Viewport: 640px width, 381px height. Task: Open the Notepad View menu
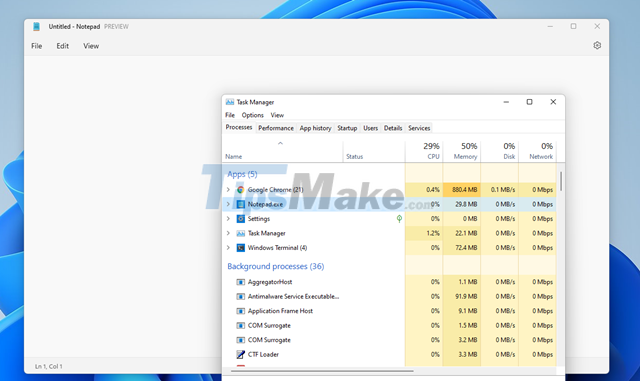91,46
